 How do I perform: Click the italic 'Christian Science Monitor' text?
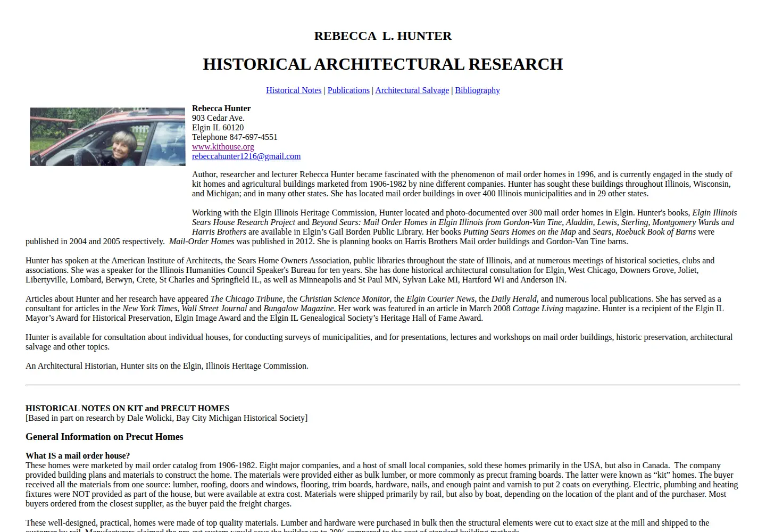(345, 299)
